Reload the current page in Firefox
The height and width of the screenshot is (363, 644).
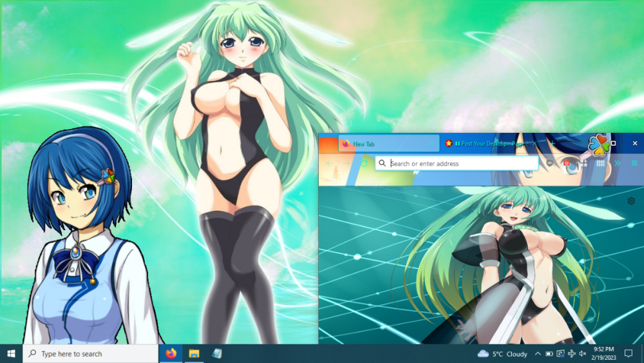pos(364,164)
